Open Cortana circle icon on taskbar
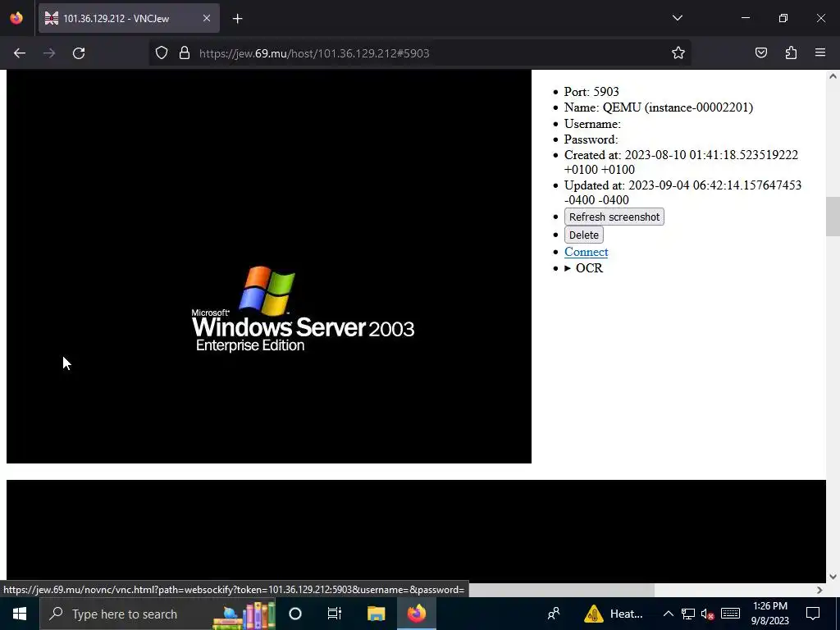 (x=295, y=614)
